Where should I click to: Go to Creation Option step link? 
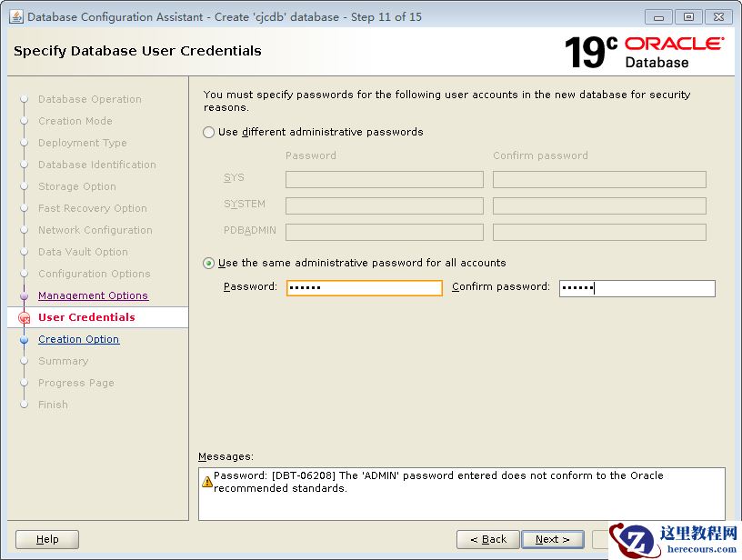pos(78,339)
